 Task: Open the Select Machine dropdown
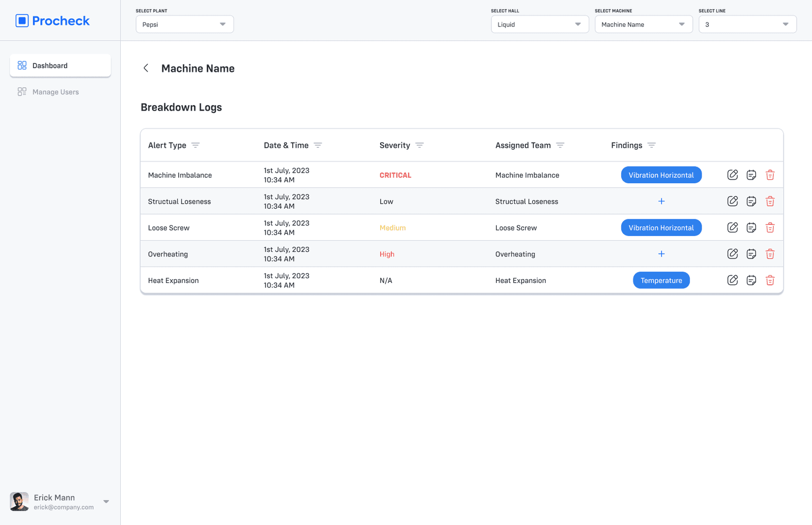point(644,24)
